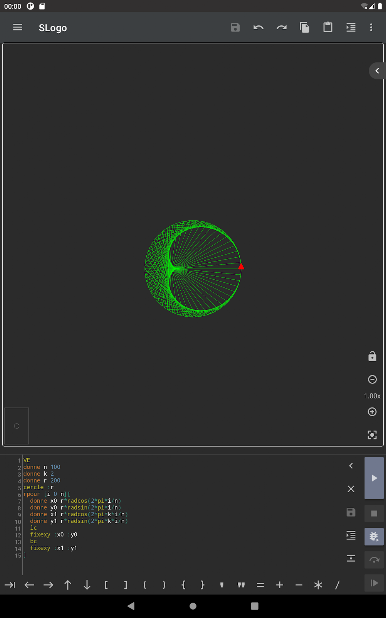
Task: Tap Android back navigation button
Action: pos(131,606)
